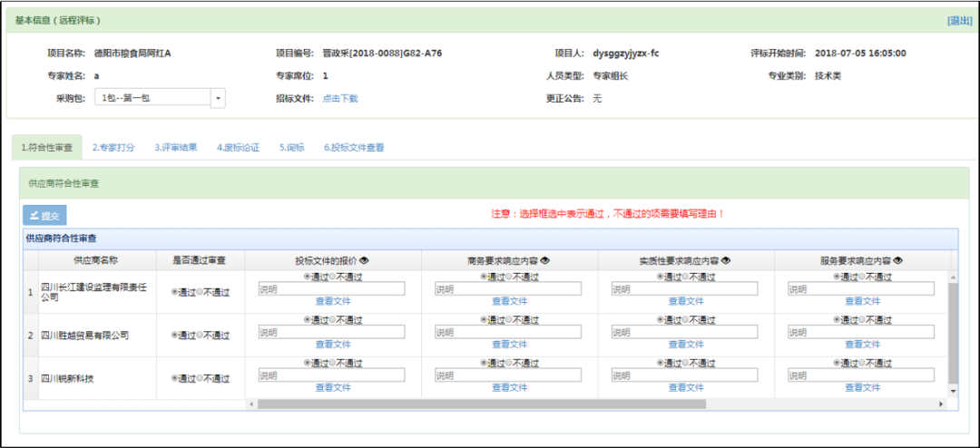Go to the 4.废标论证 tab

pos(238,147)
